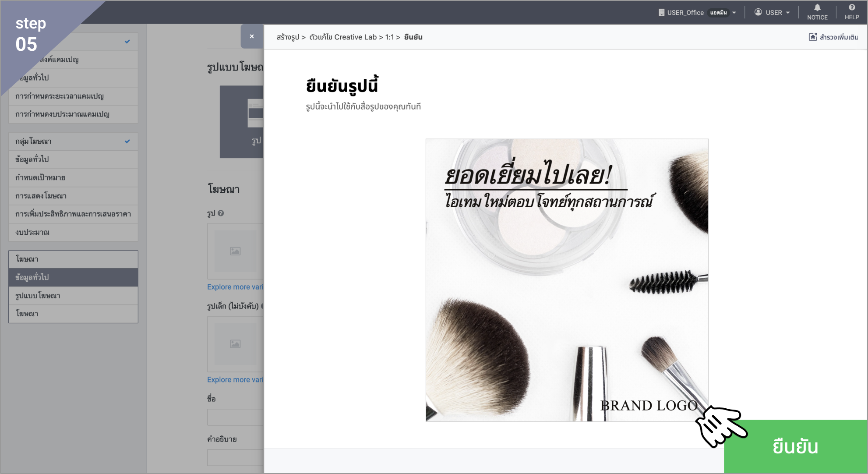Open the HELP question mark icon
868x474 pixels.
[851, 7]
